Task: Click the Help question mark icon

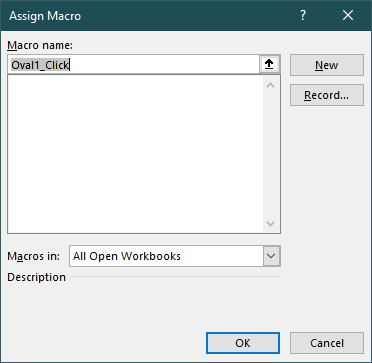Action: click(x=303, y=15)
